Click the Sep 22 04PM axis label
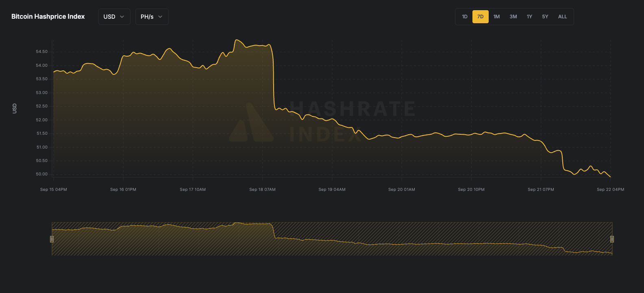Screen dimensions: 644x293 point(610,190)
